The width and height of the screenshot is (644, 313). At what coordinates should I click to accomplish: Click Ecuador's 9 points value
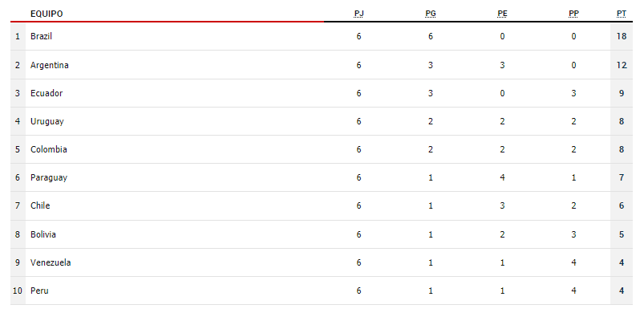click(x=622, y=93)
